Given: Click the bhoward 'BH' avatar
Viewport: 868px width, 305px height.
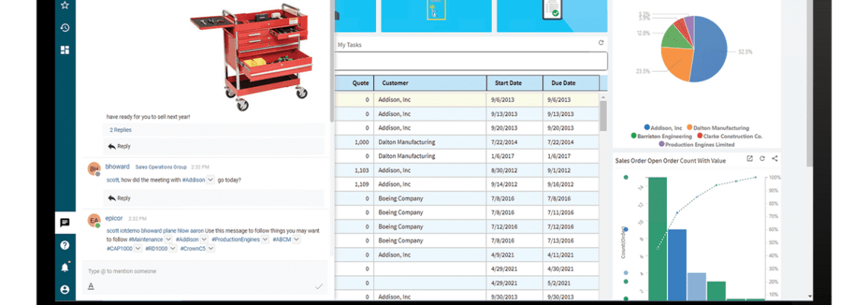Looking at the screenshot, I should [94, 169].
